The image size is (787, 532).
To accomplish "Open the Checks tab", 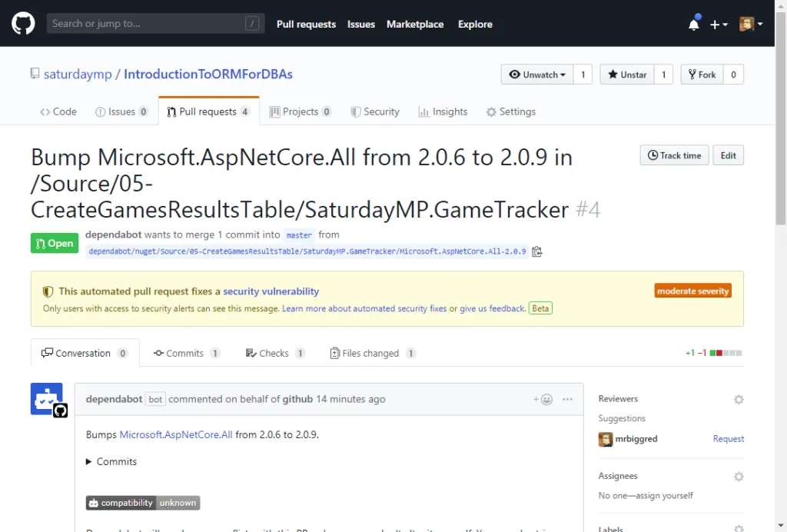I will click(x=274, y=353).
